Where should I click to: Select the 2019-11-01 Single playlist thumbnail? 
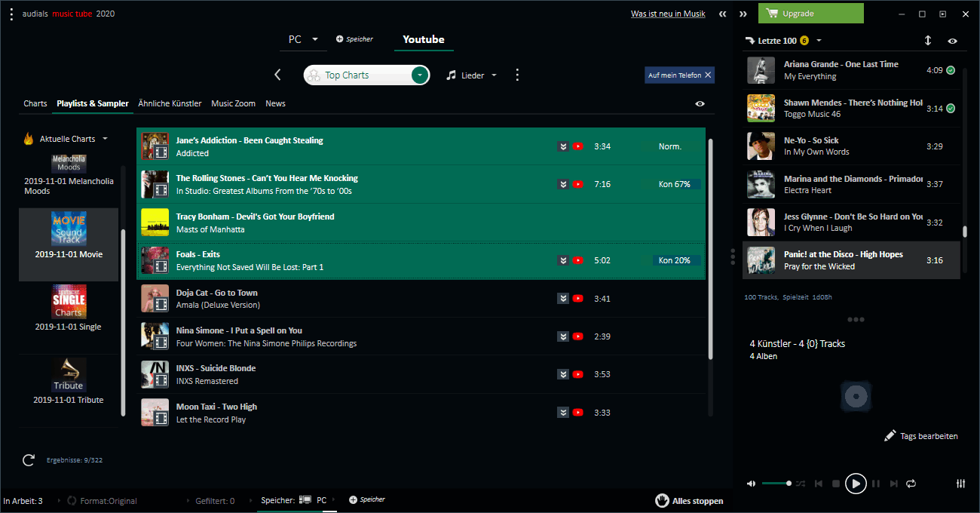69,301
